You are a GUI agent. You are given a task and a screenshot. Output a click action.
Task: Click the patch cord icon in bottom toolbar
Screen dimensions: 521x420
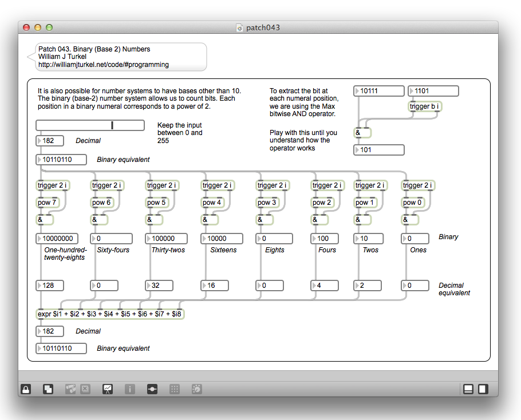(x=152, y=389)
